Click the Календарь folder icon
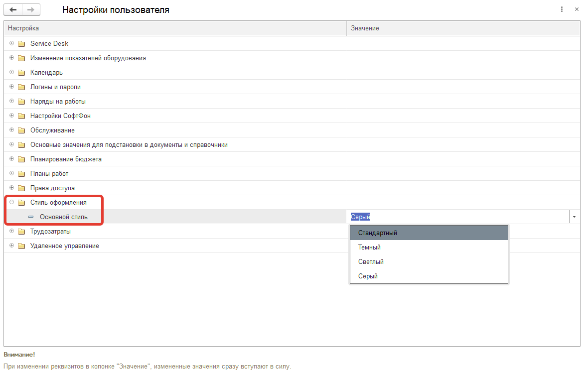The height and width of the screenshot is (375, 588). [21, 73]
